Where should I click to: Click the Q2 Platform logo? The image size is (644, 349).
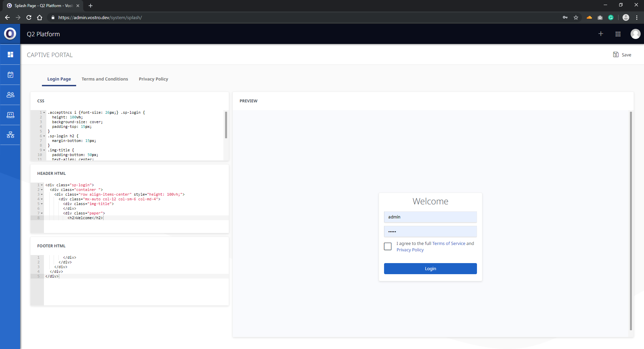pos(10,34)
